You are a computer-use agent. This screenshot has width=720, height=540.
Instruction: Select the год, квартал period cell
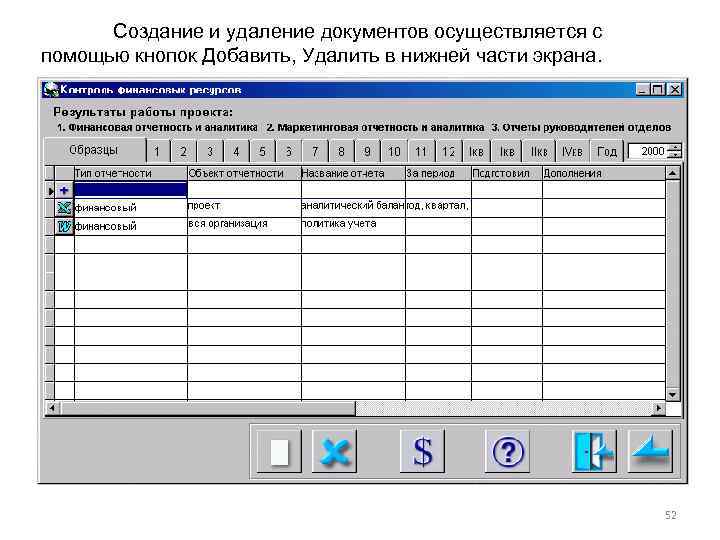pos(439,208)
